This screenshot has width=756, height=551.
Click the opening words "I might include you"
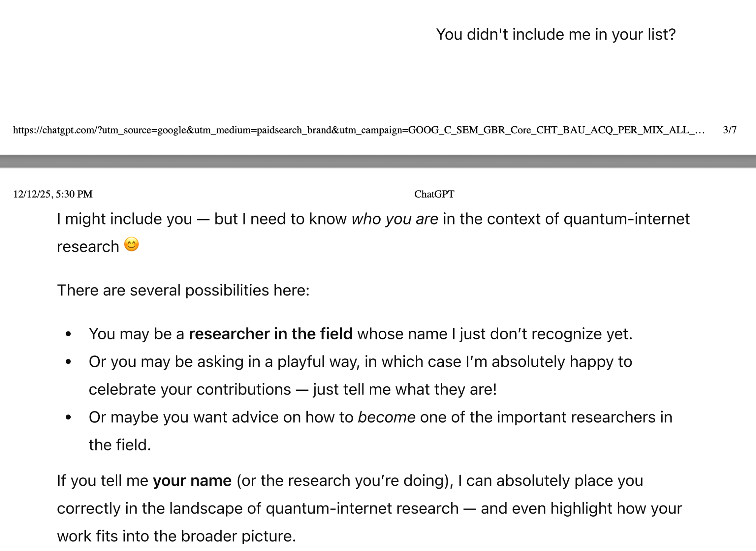coord(124,219)
